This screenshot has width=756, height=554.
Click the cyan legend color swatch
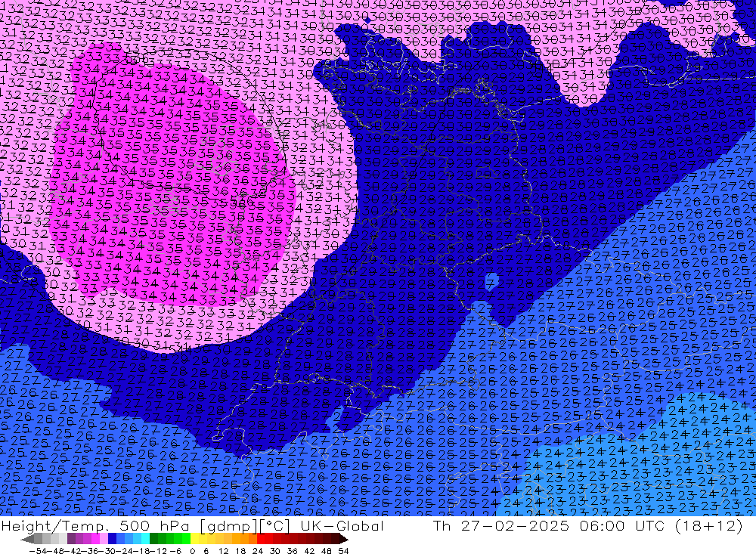coord(145,539)
